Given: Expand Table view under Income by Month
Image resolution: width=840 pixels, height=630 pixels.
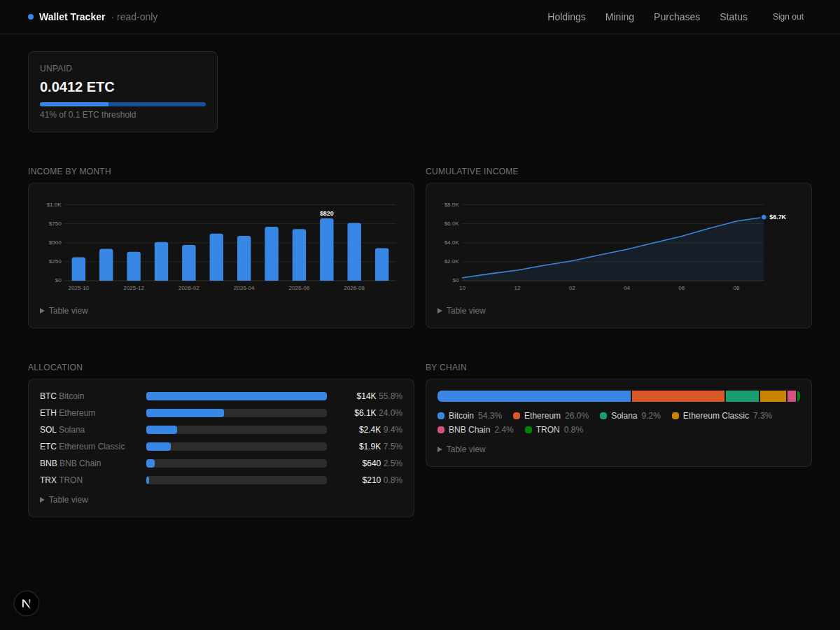Looking at the screenshot, I should (x=64, y=311).
